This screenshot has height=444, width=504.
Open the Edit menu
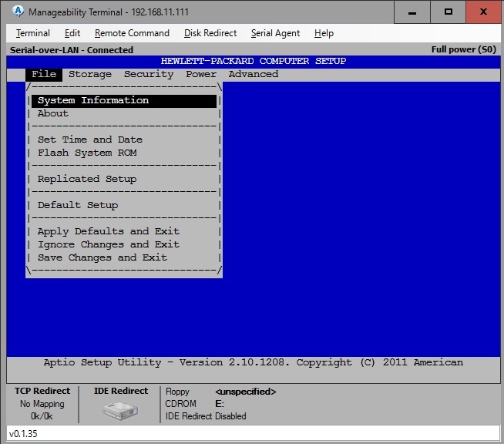(72, 33)
